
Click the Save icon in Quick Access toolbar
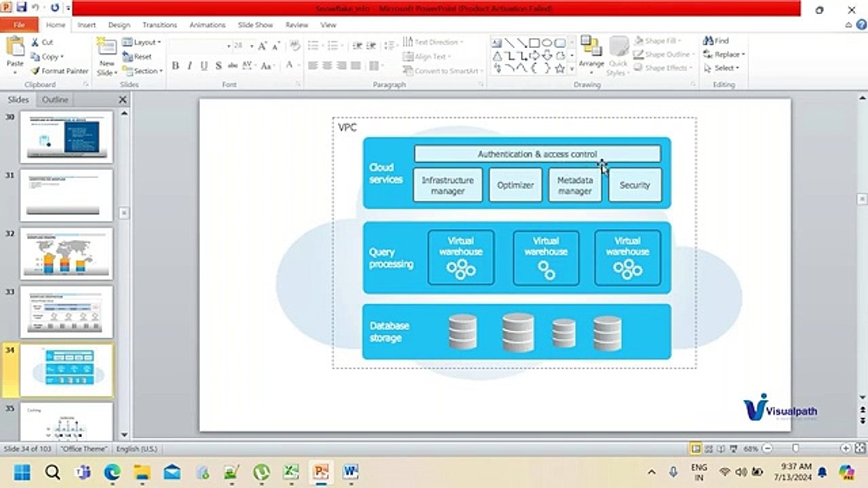20,7
